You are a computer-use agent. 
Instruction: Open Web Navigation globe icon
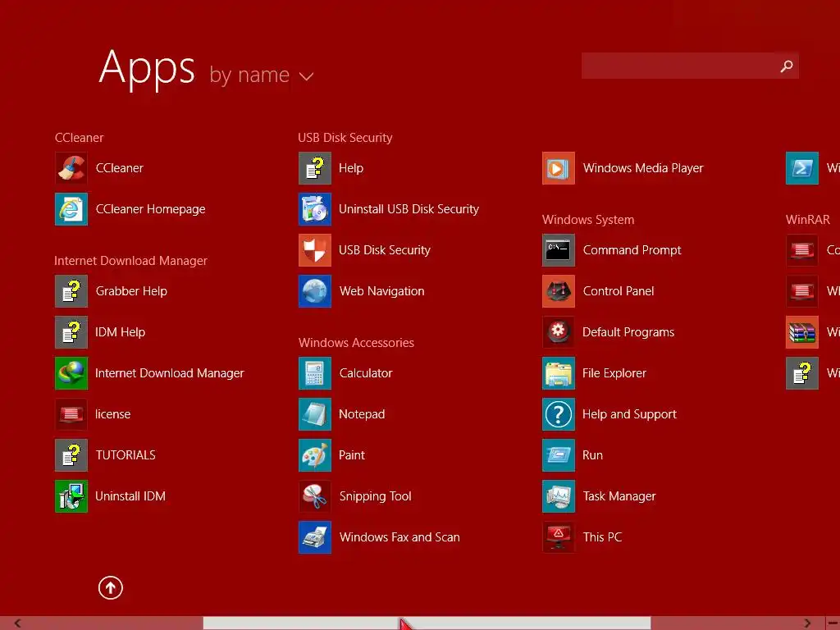pos(315,291)
